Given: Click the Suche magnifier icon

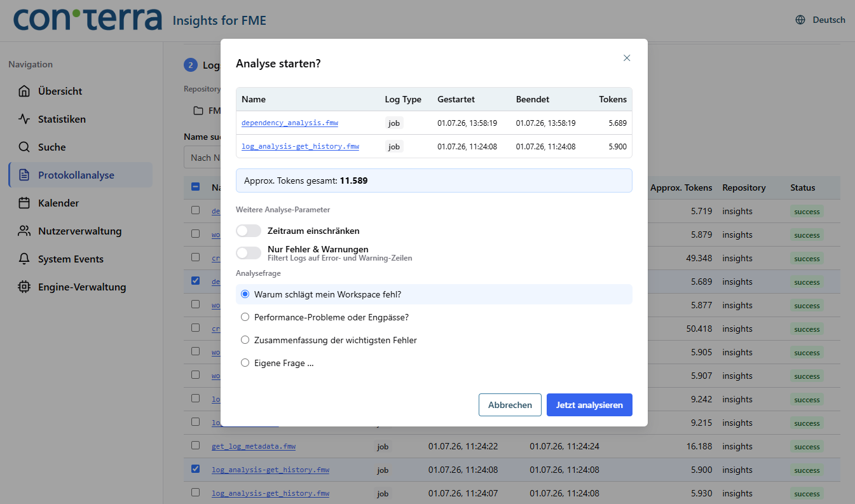Looking at the screenshot, I should coord(24,147).
